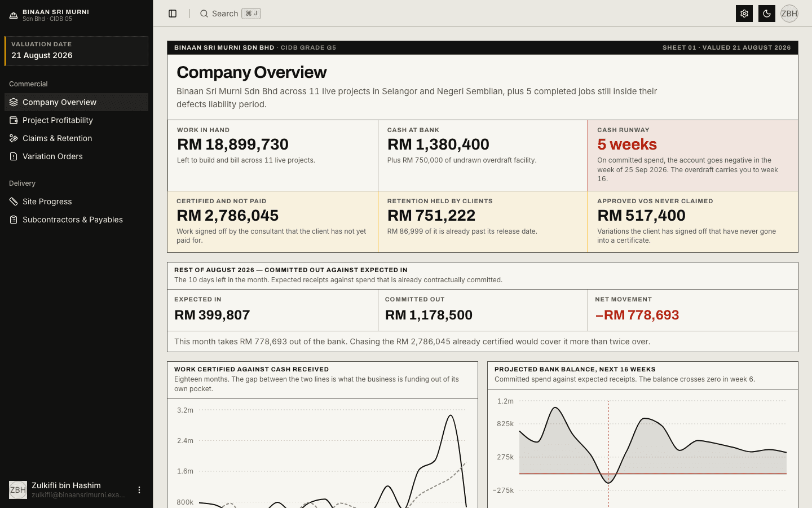Click the Commercial section label
812x508 pixels.
28,84
